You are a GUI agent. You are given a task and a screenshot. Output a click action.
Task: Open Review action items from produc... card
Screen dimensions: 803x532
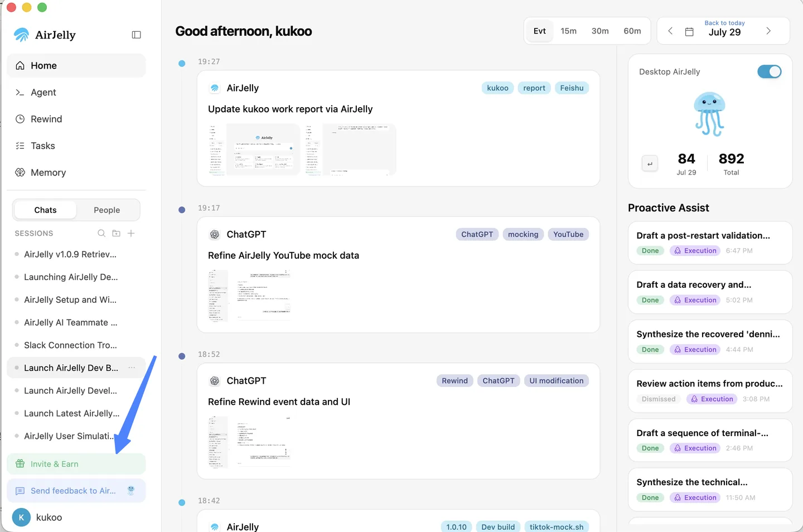[710, 391]
